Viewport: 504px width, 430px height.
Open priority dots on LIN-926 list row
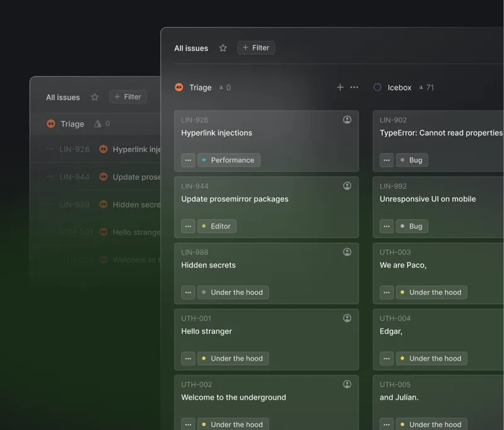point(50,149)
